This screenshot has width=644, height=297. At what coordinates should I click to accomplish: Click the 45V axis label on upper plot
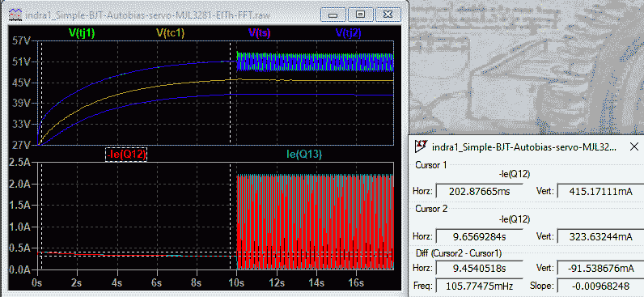(21, 83)
